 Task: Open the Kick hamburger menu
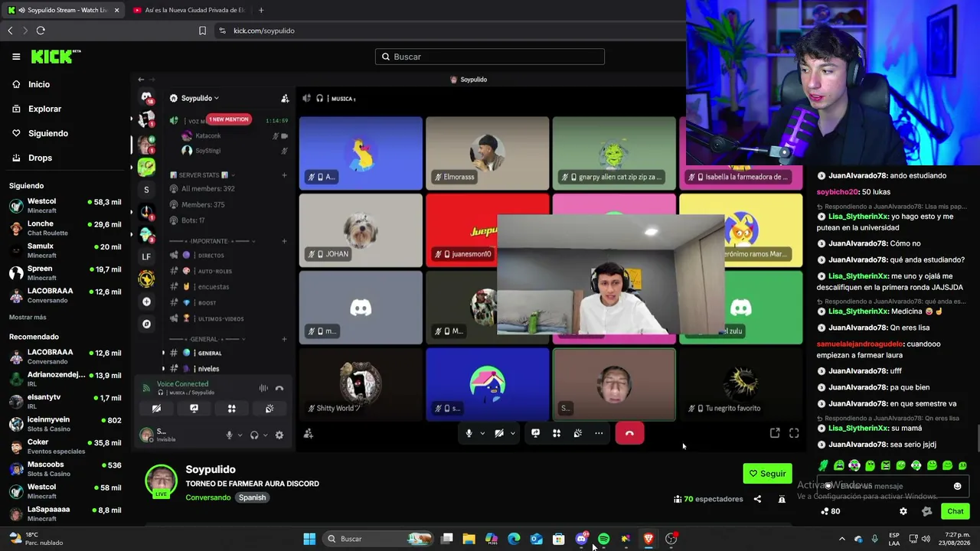pyautogui.click(x=16, y=57)
